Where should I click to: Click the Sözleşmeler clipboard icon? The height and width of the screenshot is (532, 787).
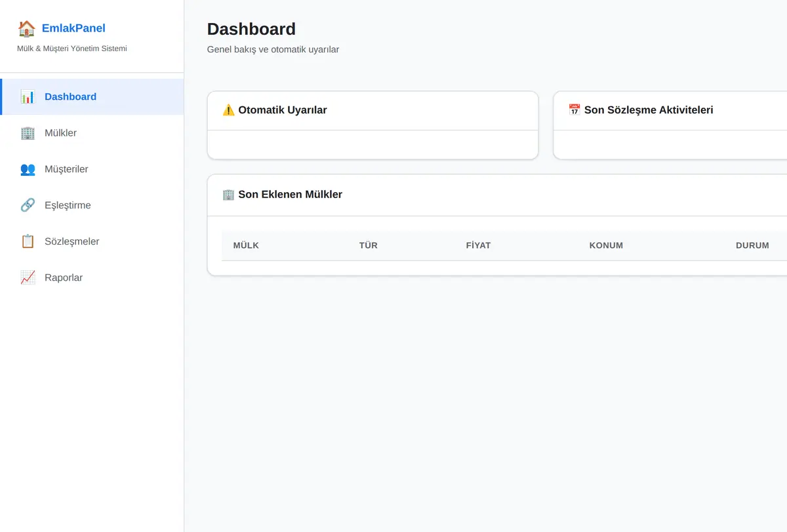point(28,241)
